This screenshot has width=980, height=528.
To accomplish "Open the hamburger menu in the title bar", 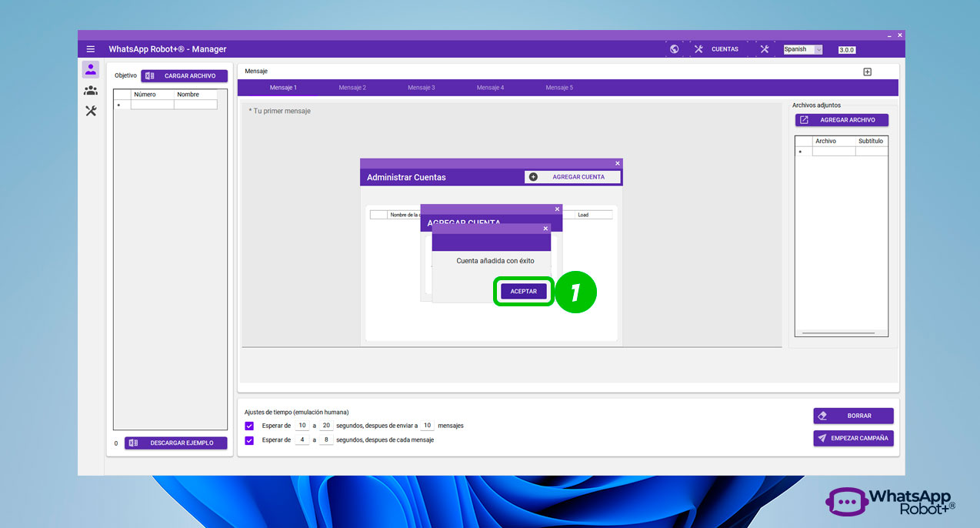I will [91, 49].
